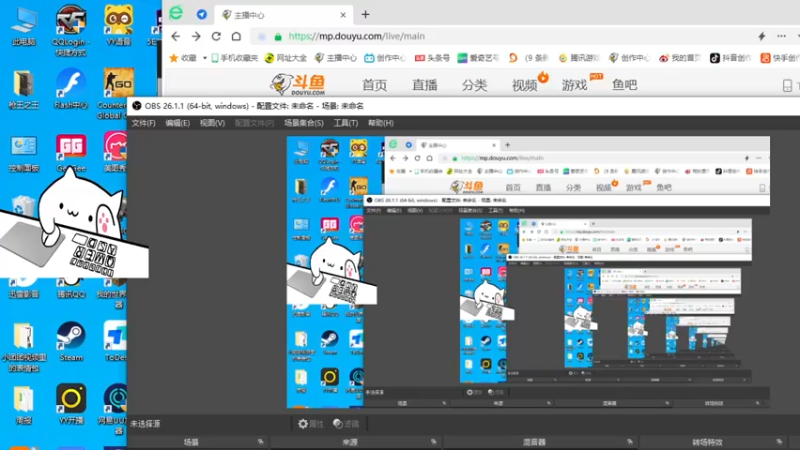Open the pink 美图秀秀 desktop shortcut
The image size is (800, 450).
point(116,152)
